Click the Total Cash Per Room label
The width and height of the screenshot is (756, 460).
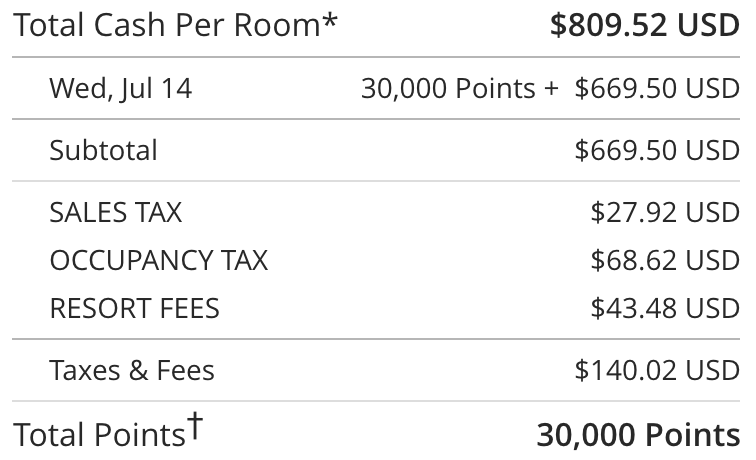coord(167,26)
